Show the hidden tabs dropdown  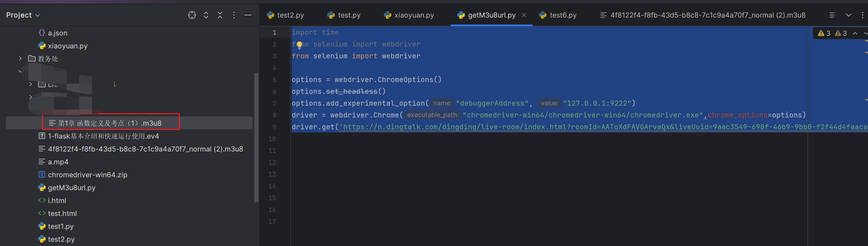tap(849, 15)
